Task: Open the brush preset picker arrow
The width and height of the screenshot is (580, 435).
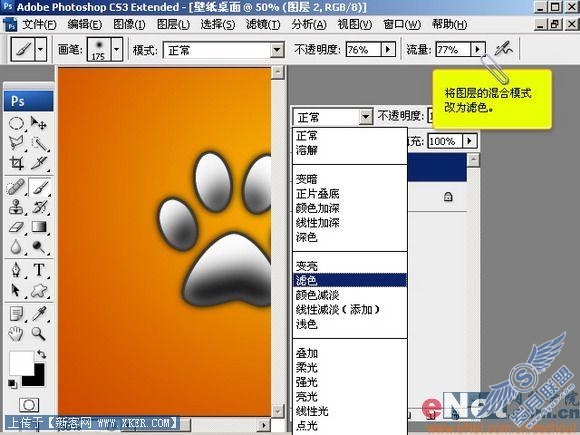Action: click(x=117, y=49)
